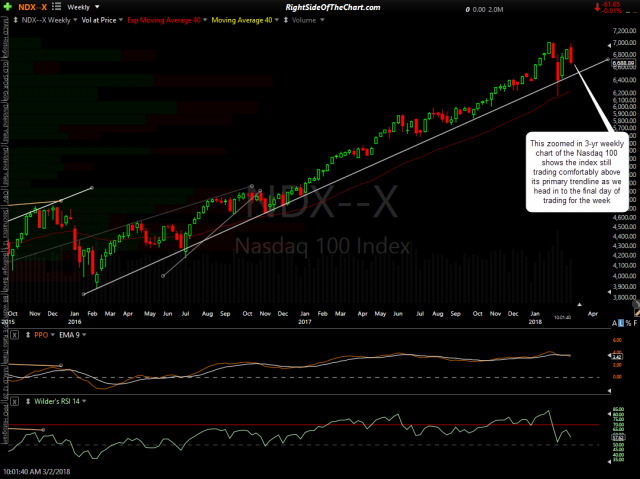Open the Vol at Price dropdown
Viewport: 640px width, 479px height.
coord(120,20)
